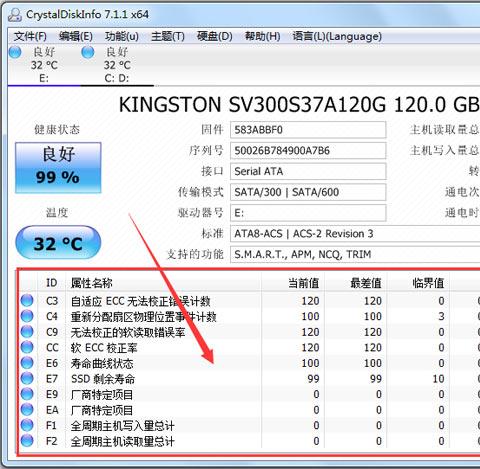Click status orb for attribute C4
This screenshot has height=469, width=480.
pos(27,316)
